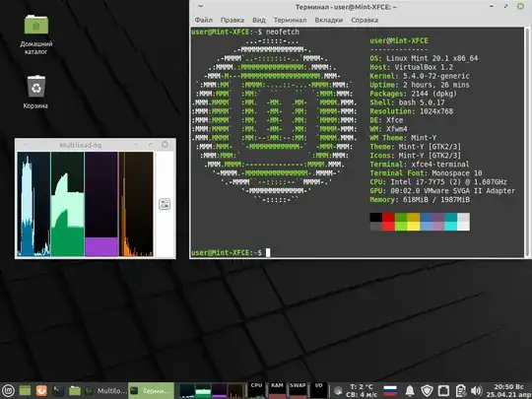Click terminal vertical scrollbar
532x399 pixels.
pyautogui.click(x=527, y=142)
